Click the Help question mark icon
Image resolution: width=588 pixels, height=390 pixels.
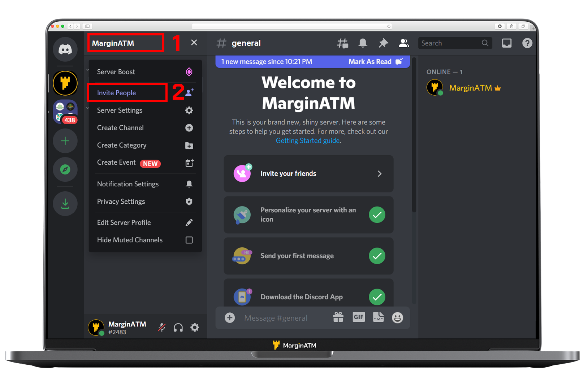527,43
